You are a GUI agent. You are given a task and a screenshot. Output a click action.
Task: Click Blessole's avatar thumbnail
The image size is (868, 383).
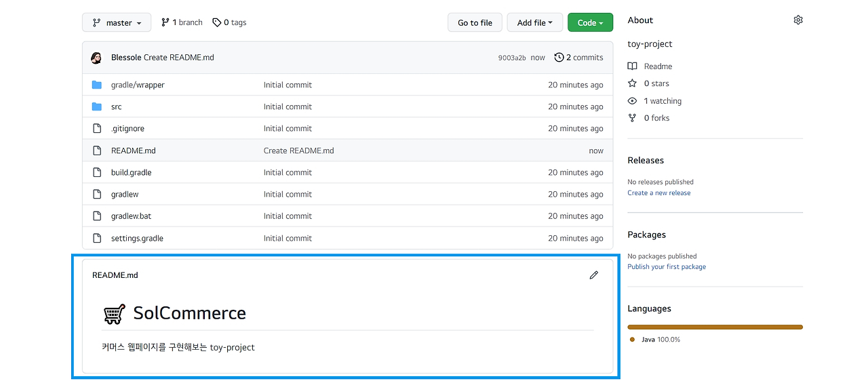click(x=96, y=58)
